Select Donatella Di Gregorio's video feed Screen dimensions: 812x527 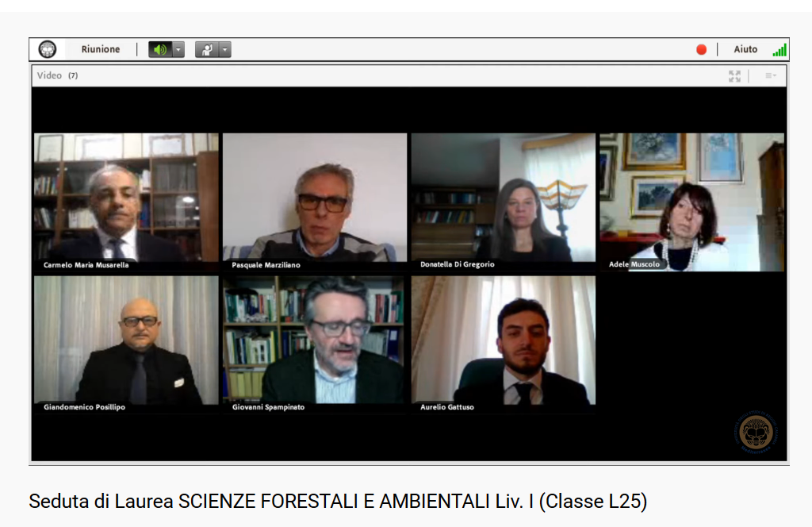click(504, 202)
